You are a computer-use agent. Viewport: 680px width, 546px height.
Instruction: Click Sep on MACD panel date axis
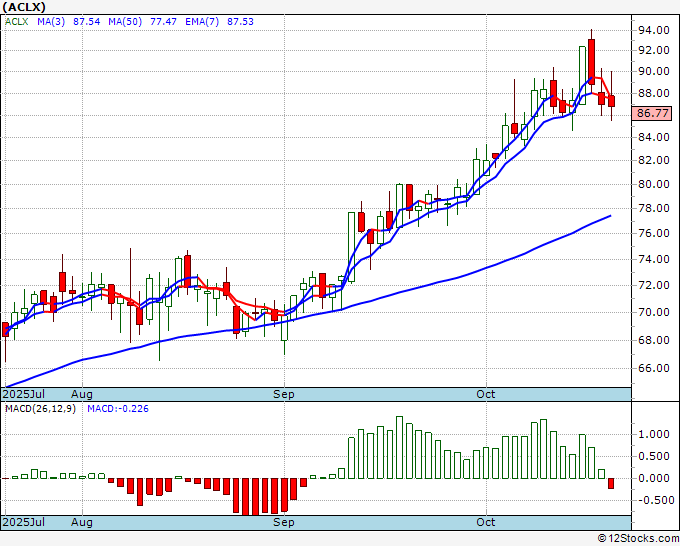284,522
